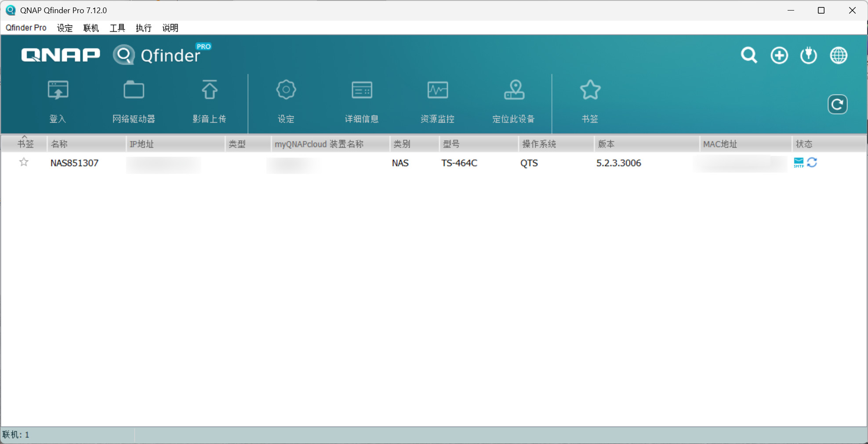Click the QNAP logo
The image size is (868, 444).
61,55
